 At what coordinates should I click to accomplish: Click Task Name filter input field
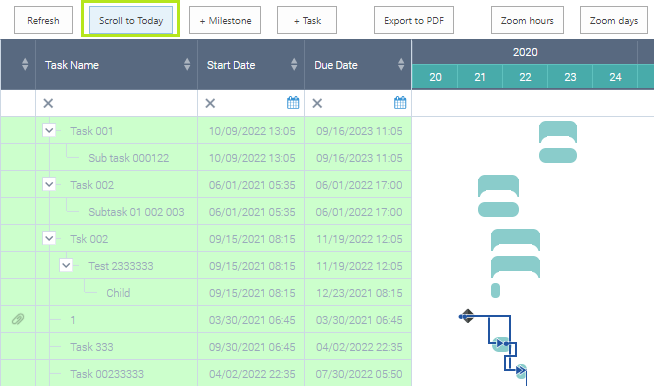(117, 103)
